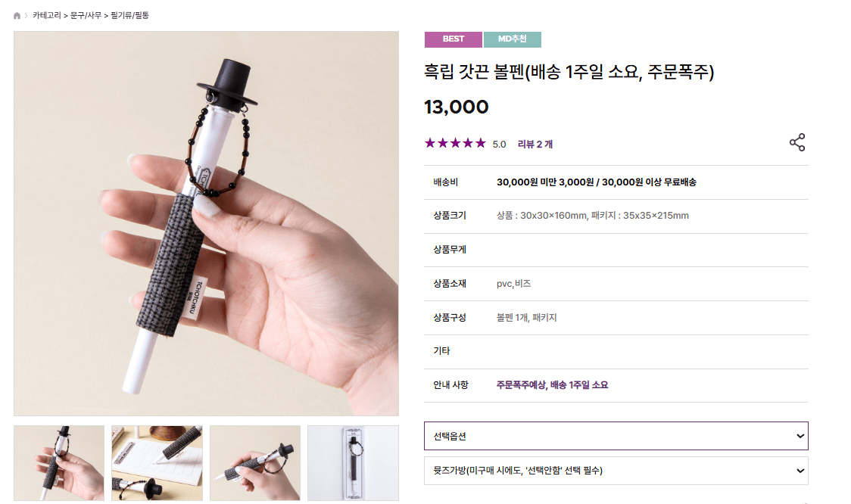Click the chevron arrow in 뮷즈가방 box

tap(800, 471)
